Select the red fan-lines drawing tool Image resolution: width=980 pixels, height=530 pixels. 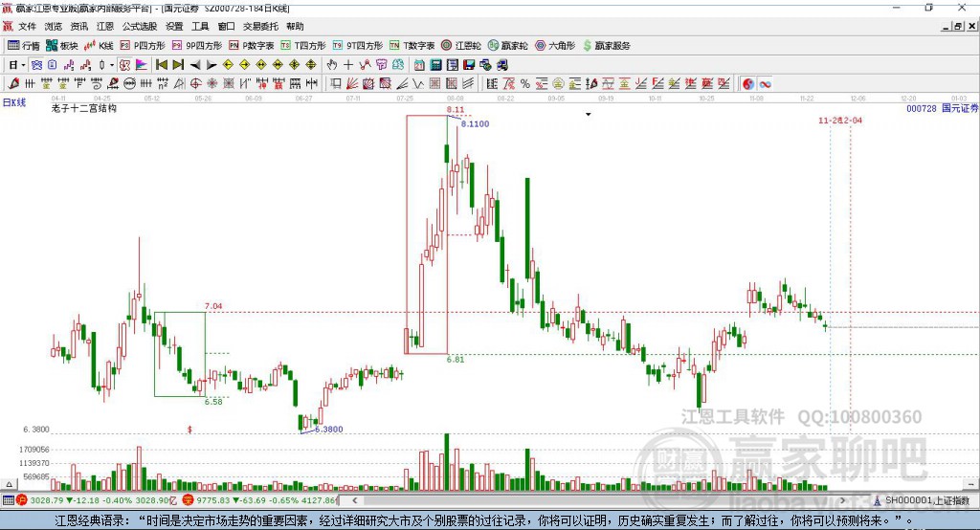click(x=351, y=84)
